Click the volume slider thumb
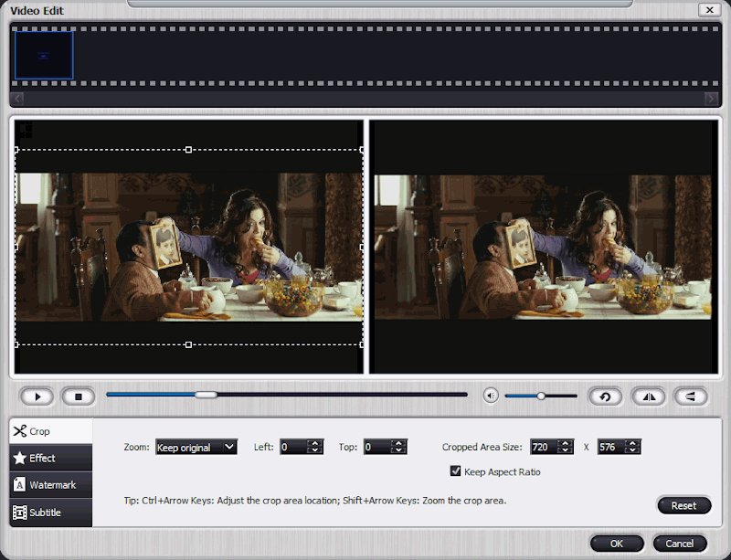 pyautogui.click(x=541, y=396)
